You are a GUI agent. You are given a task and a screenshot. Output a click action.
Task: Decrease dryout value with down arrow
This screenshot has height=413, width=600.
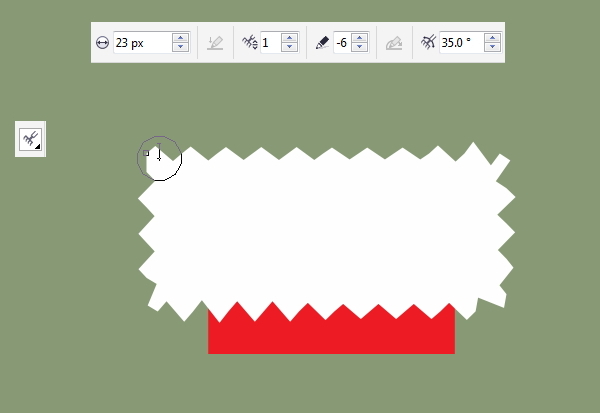click(359, 47)
